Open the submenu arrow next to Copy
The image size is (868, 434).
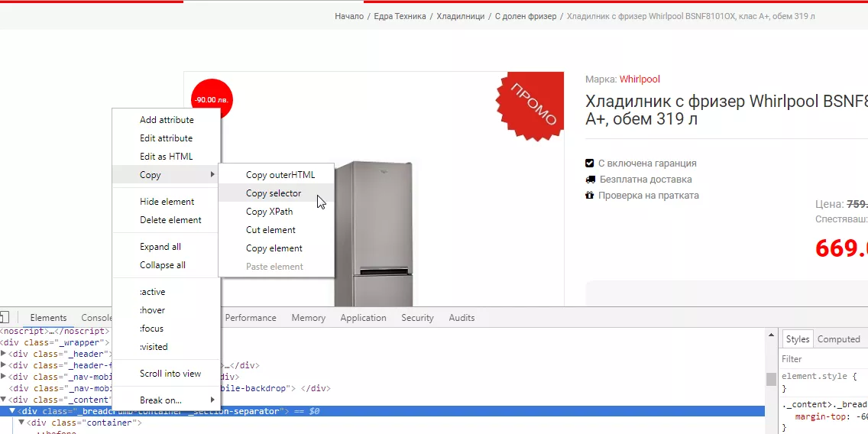[212, 174]
